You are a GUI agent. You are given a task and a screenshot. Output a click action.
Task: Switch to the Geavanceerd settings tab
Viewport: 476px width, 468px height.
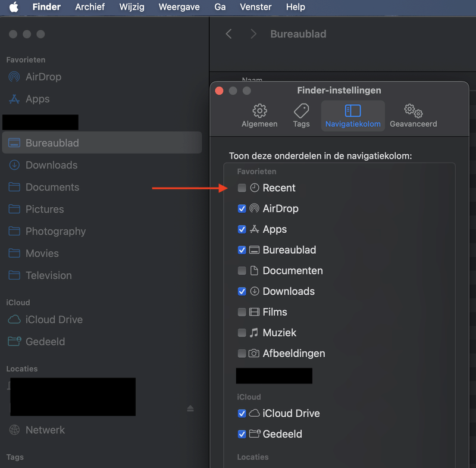pyautogui.click(x=414, y=116)
